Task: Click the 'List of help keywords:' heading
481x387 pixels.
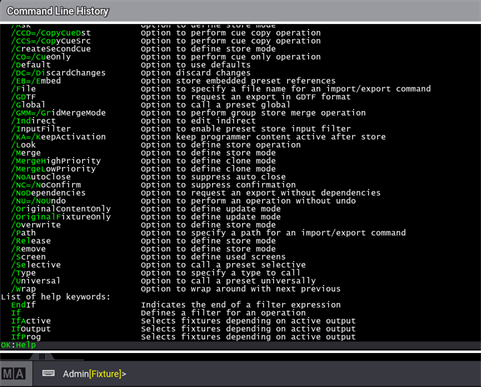Action: (x=55, y=297)
